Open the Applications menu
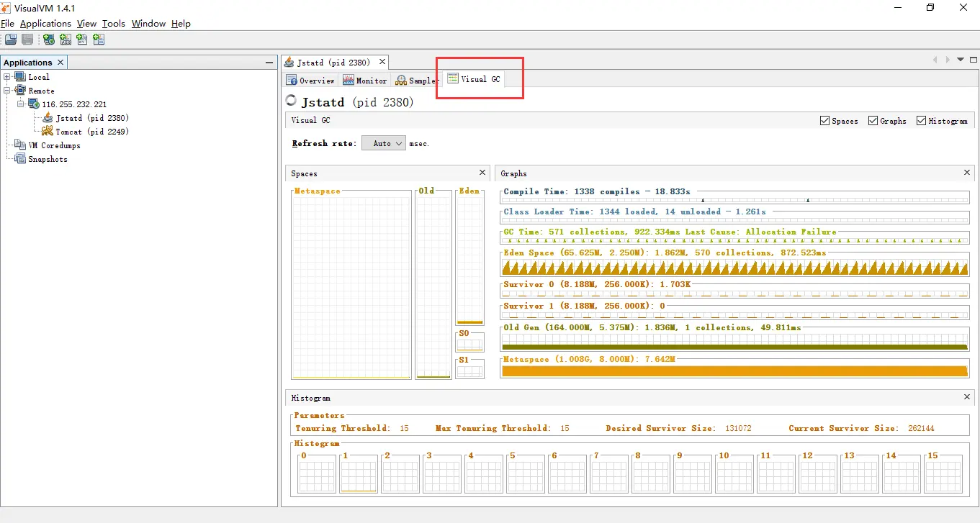Image resolution: width=980 pixels, height=523 pixels. tap(46, 24)
